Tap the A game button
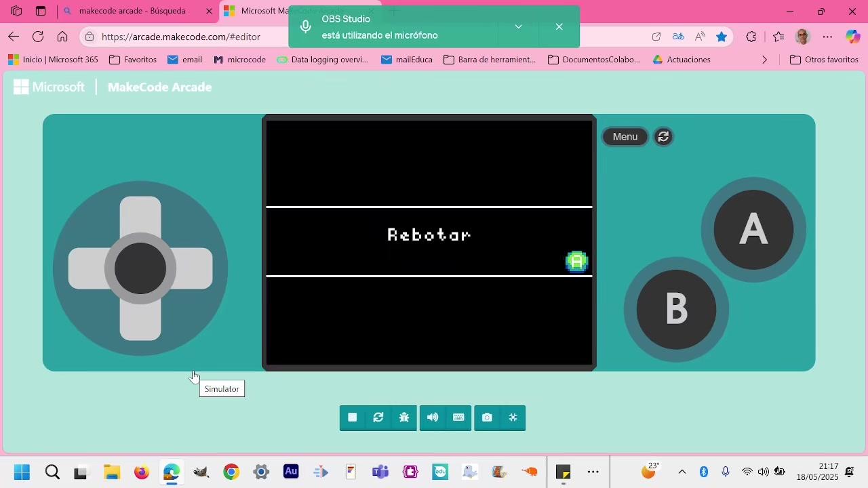This screenshot has width=868, height=488. [x=753, y=230]
